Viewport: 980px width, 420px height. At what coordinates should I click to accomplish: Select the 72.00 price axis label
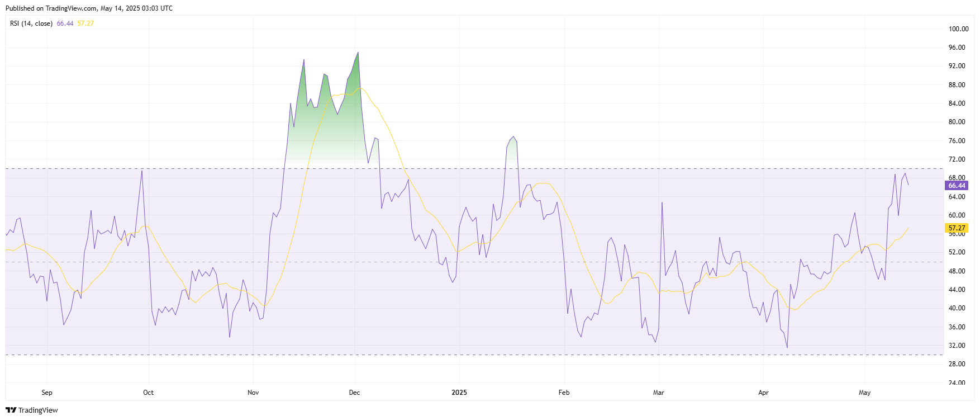click(x=957, y=159)
